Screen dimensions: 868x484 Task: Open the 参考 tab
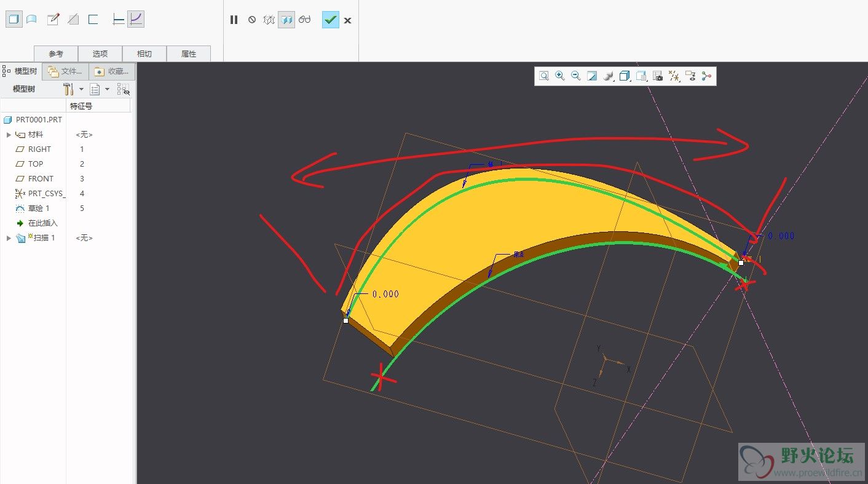coord(56,54)
